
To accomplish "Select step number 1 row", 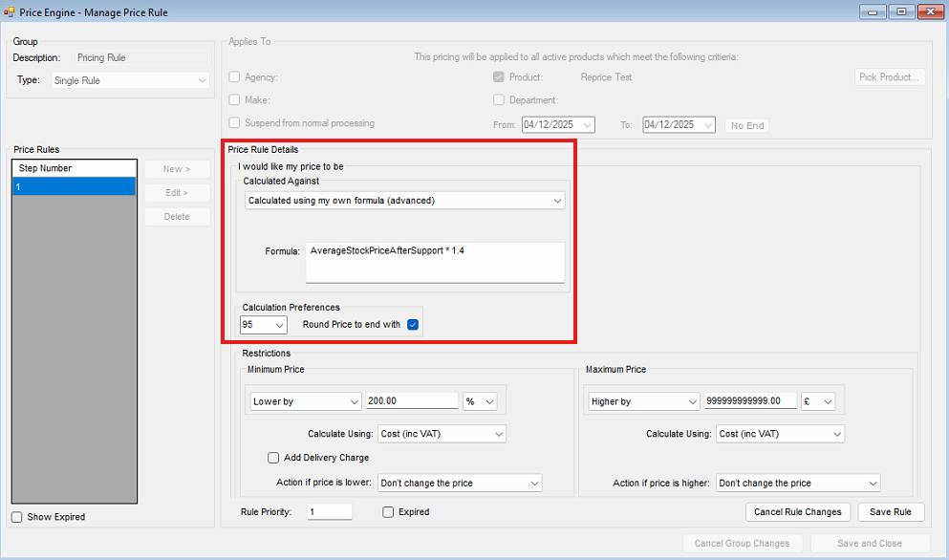I will (x=74, y=186).
